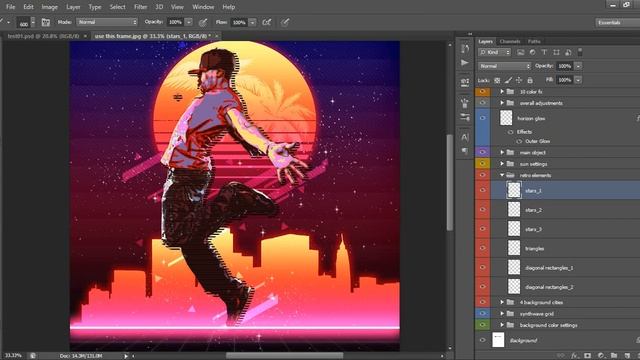Filter layers by type layers icon

[544, 52]
